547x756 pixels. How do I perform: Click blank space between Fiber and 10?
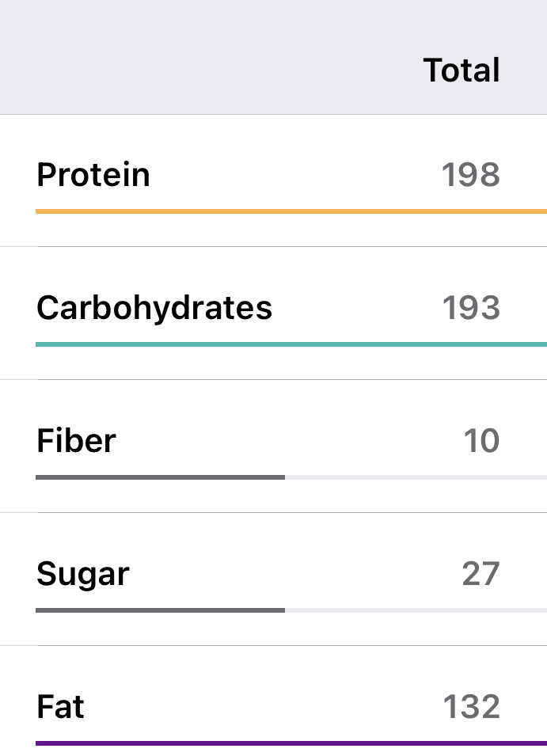[x=285, y=441]
